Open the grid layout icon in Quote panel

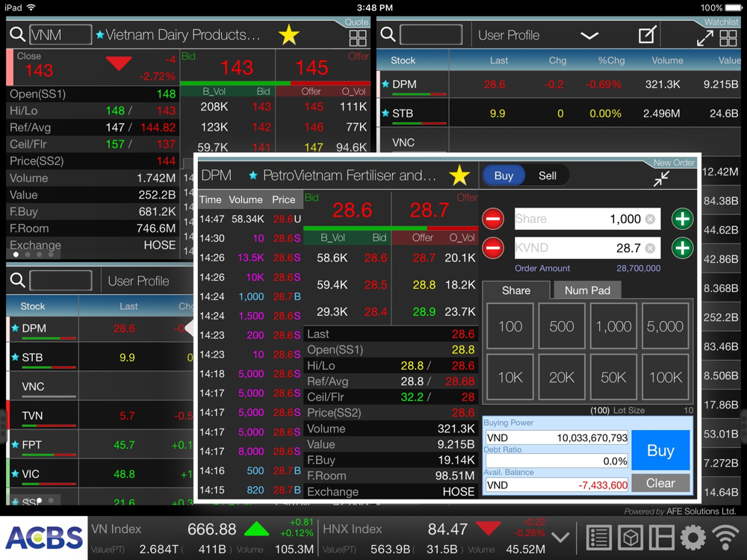[x=358, y=37]
